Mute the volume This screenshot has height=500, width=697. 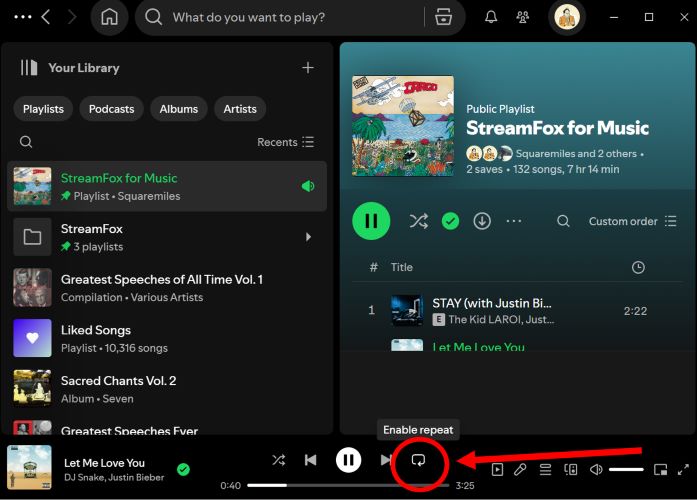coord(596,469)
